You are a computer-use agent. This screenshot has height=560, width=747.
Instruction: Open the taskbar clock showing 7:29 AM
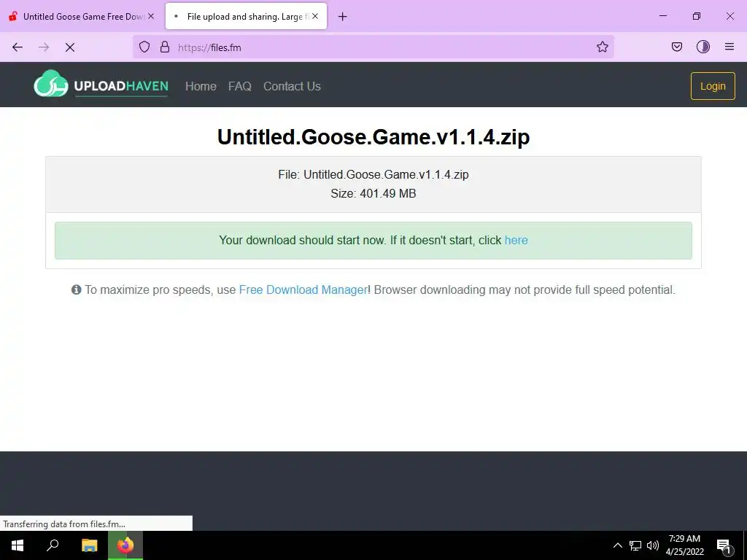(x=684, y=545)
